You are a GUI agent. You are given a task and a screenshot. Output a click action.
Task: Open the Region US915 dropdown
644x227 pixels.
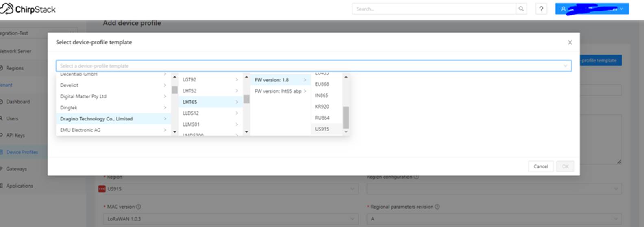tap(231, 189)
